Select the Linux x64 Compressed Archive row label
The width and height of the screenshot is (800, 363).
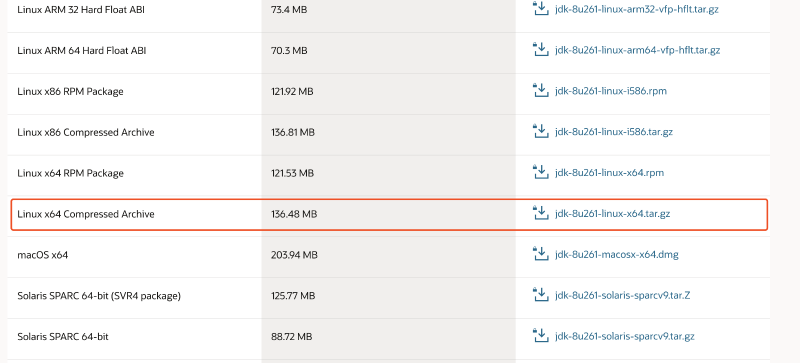coord(86,214)
